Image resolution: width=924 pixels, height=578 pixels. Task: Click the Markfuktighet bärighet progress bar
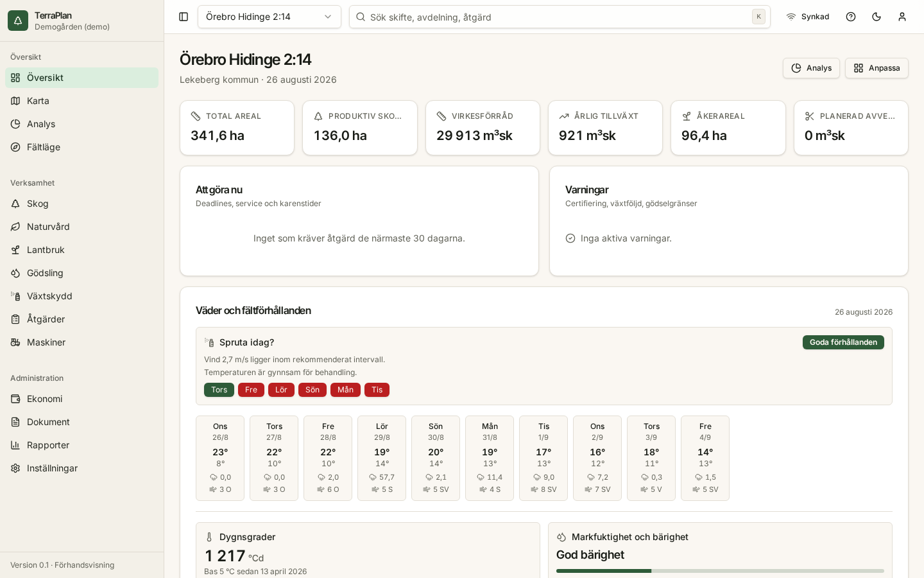[720, 571]
